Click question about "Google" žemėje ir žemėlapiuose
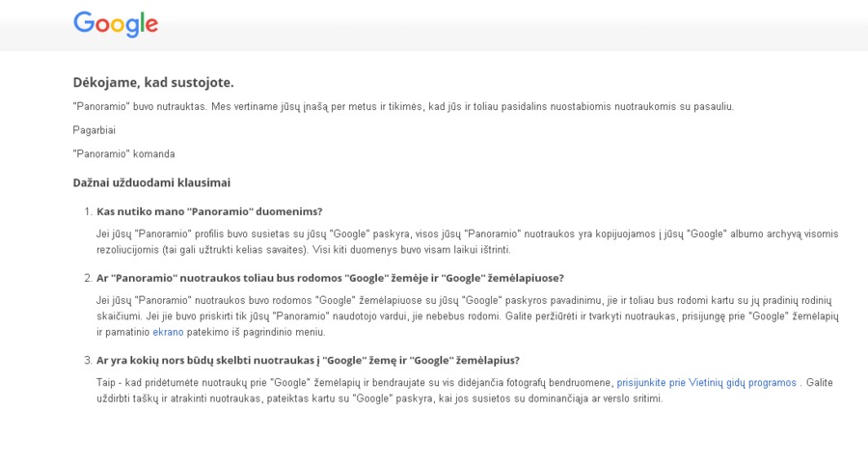The width and height of the screenshot is (868, 466). [330, 278]
